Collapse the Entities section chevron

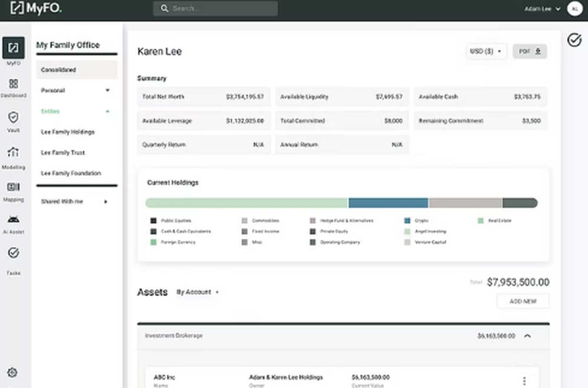[x=108, y=111]
